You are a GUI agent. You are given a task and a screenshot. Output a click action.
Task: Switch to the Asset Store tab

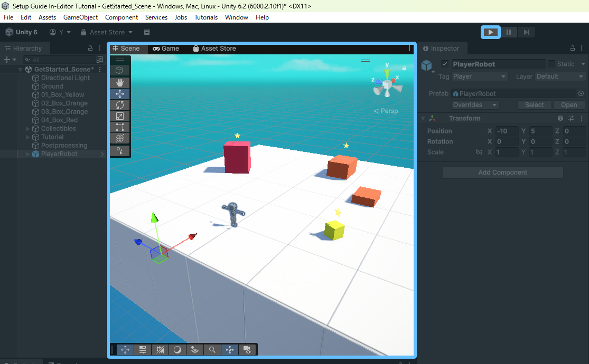(214, 49)
